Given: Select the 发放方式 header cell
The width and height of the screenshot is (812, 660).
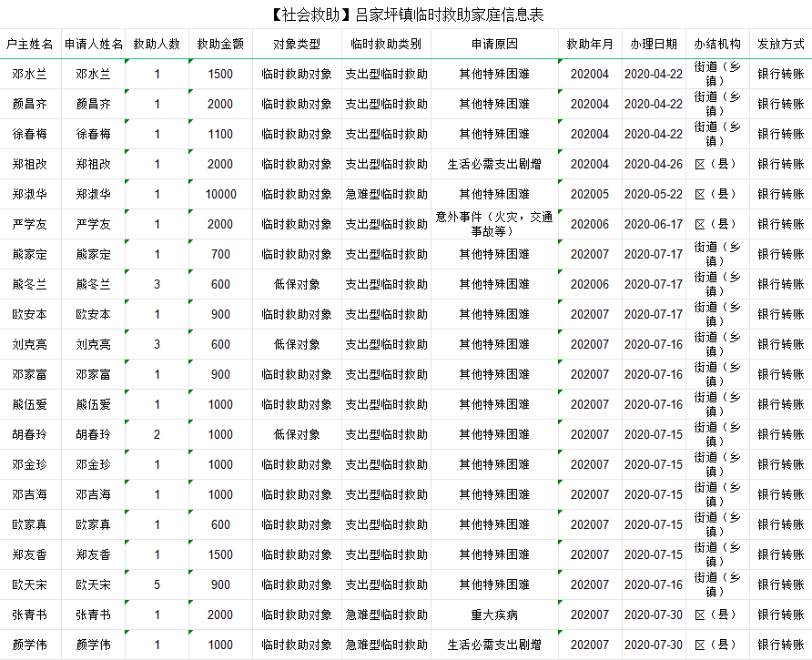Looking at the screenshot, I should [x=780, y=44].
